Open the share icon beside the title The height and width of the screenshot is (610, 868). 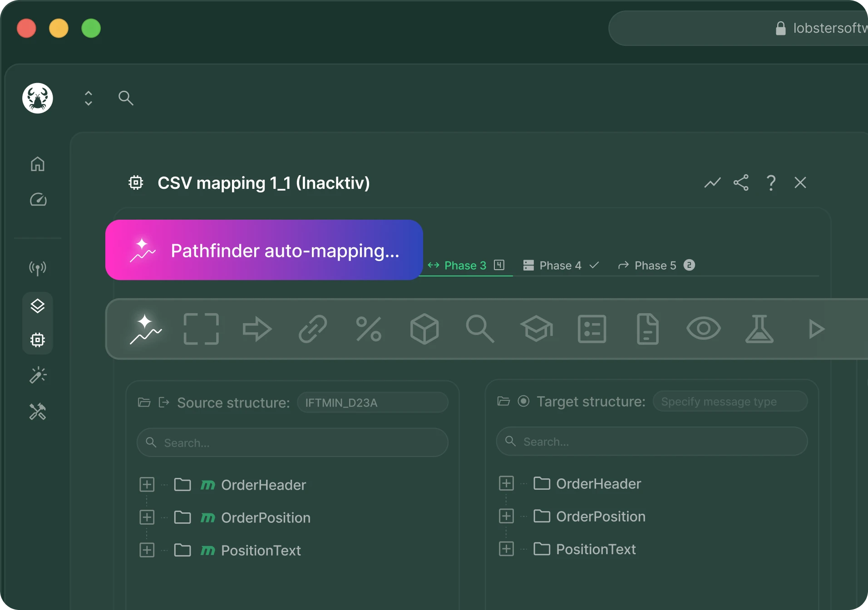[741, 182]
